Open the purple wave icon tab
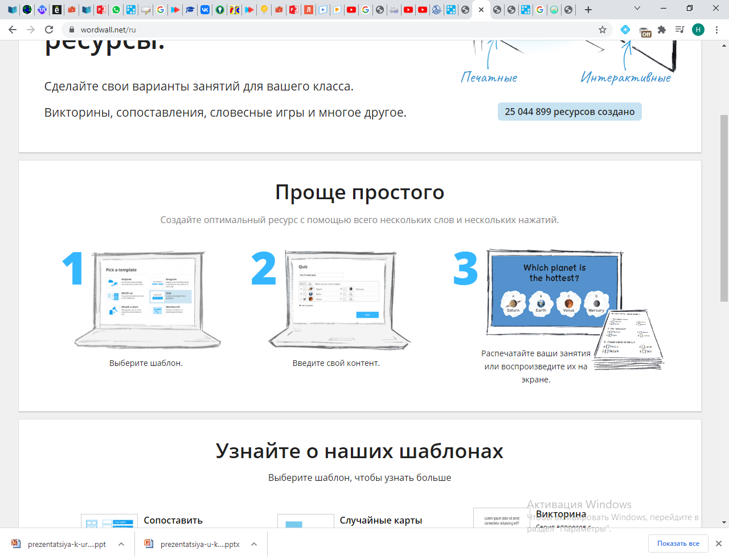729x560 pixels. point(42,10)
